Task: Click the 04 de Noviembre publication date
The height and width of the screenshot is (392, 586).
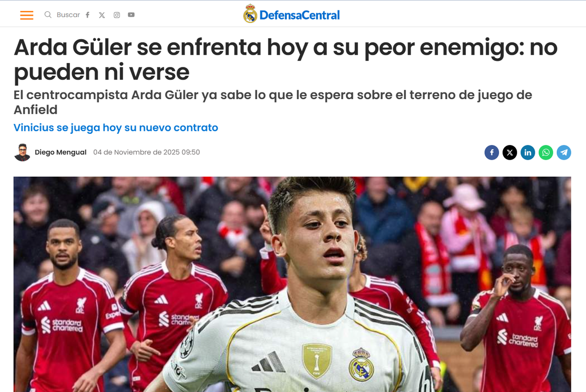Action: (146, 152)
